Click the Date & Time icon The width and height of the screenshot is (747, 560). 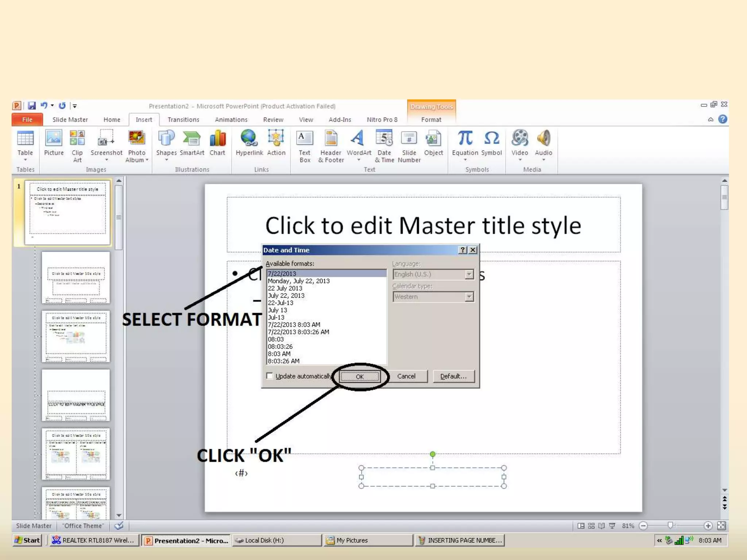coord(384,139)
